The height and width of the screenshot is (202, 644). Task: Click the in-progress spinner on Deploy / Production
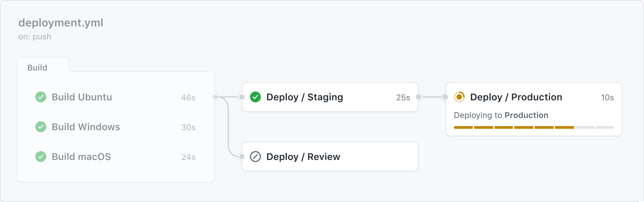459,97
